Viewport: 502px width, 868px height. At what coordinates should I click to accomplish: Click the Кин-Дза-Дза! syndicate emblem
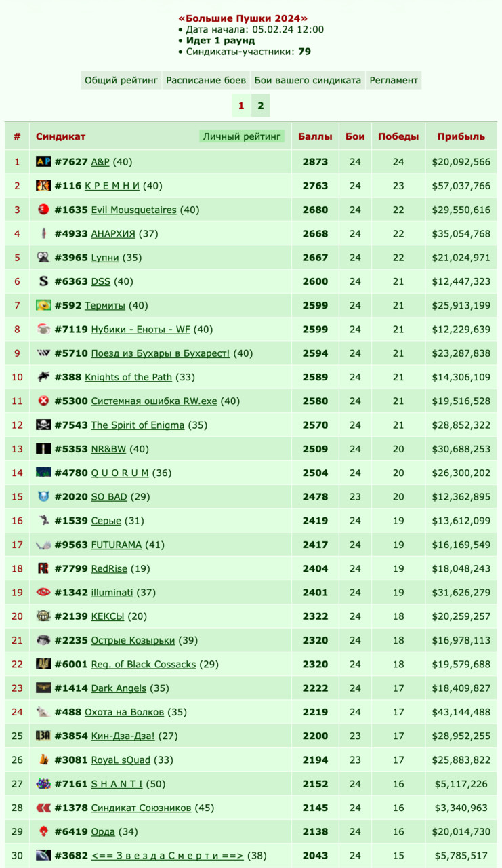(43, 736)
